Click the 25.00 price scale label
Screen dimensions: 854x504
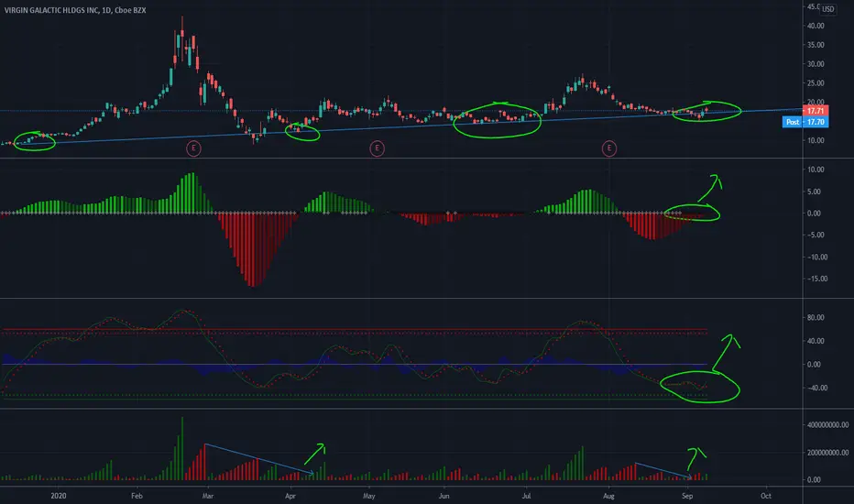click(x=816, y=82)
